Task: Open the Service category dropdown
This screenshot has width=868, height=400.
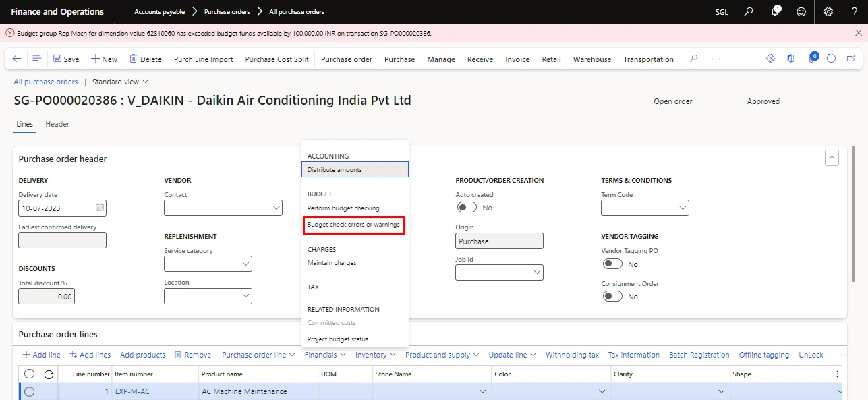Action: pos(245,264)
